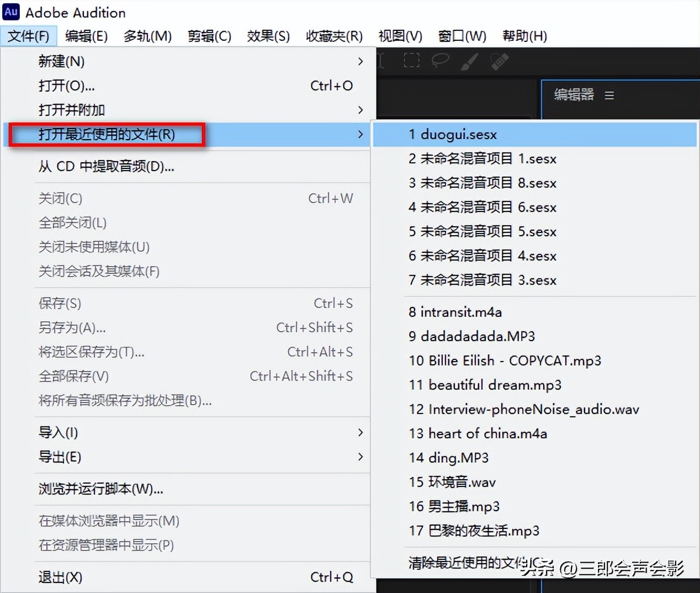The width and height of the screenshot is (700, 593).
Task: Expand the 导入(I) submenu
Action: (x=186, y=432)
